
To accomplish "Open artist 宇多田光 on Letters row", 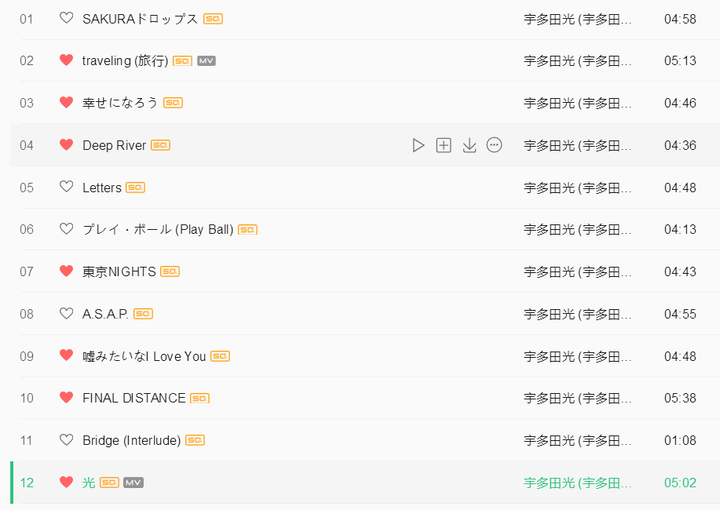I will 578,187.
